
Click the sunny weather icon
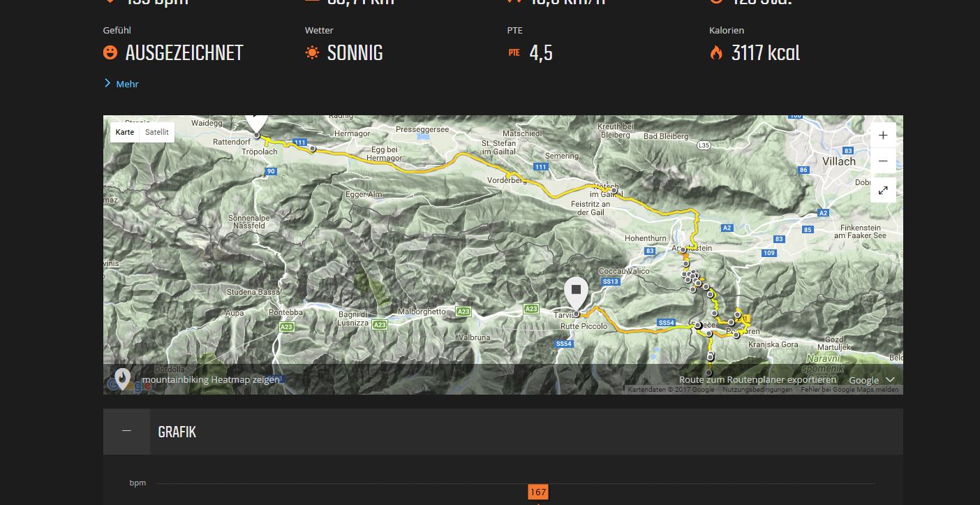(x=312, y=52)
